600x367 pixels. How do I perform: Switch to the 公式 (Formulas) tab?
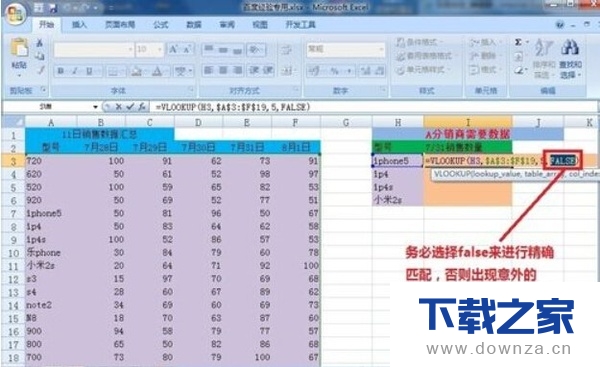point(161,25)
